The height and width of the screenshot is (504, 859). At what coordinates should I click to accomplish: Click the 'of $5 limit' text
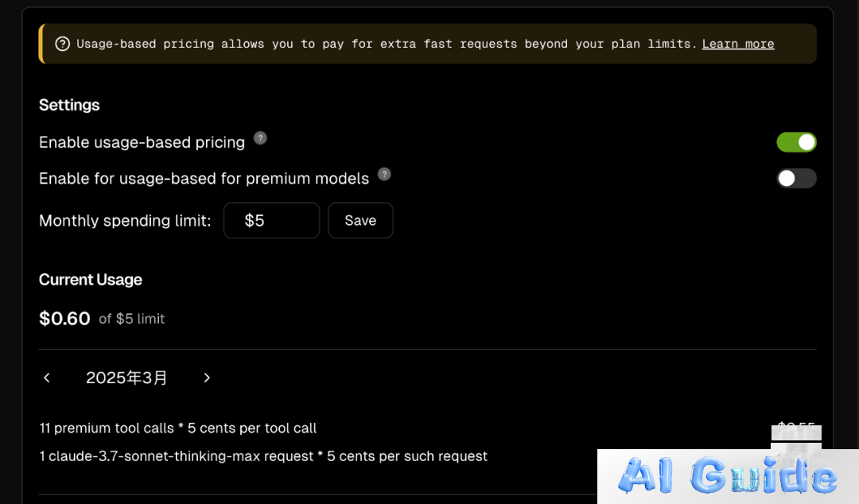(x=131, y=319)
